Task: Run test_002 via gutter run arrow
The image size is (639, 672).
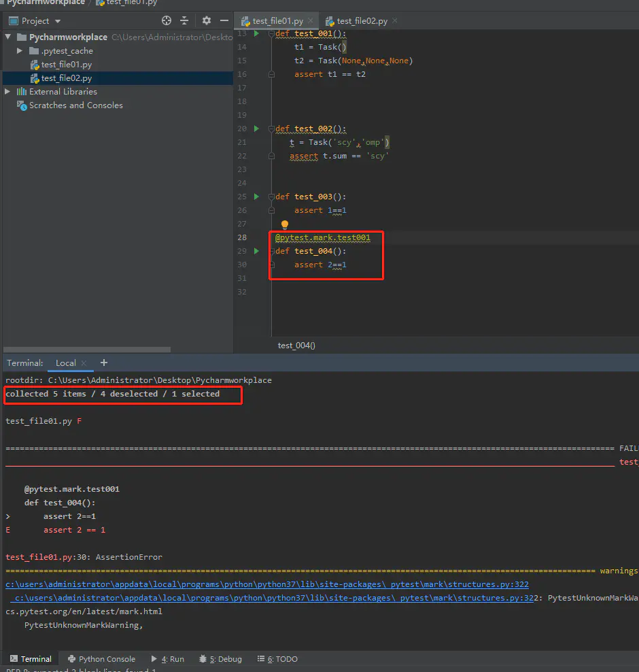Action: tap(256, 129)
